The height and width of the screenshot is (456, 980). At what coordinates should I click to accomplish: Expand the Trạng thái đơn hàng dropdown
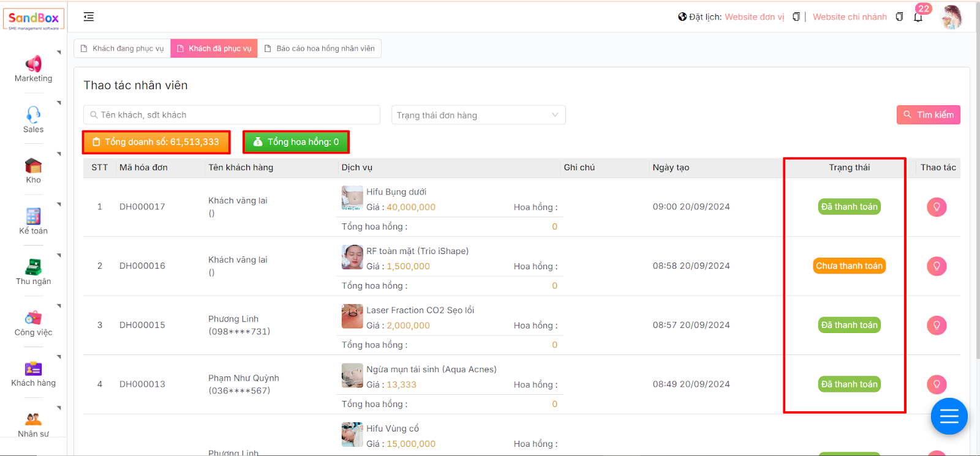(x=478, y=115)
